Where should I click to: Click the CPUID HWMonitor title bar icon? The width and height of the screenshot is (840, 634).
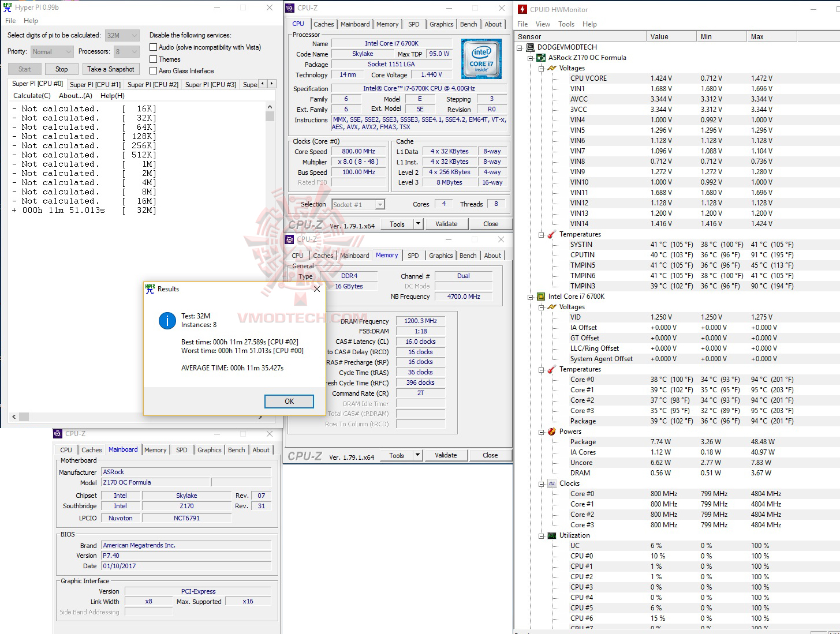click(522, 9)
